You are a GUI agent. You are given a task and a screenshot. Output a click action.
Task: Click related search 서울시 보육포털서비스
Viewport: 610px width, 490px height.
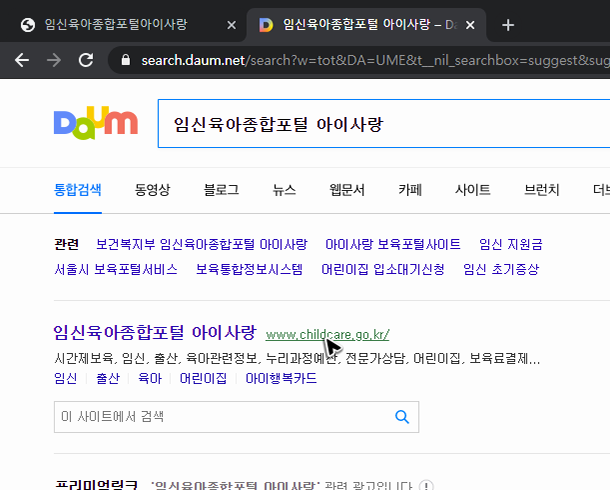(116, 269)
